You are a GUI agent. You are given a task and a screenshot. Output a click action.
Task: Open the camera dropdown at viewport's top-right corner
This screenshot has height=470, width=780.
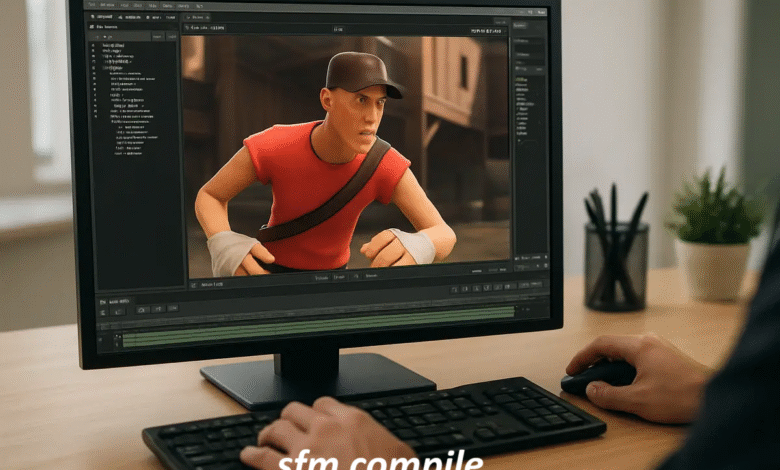pos(486,31)
